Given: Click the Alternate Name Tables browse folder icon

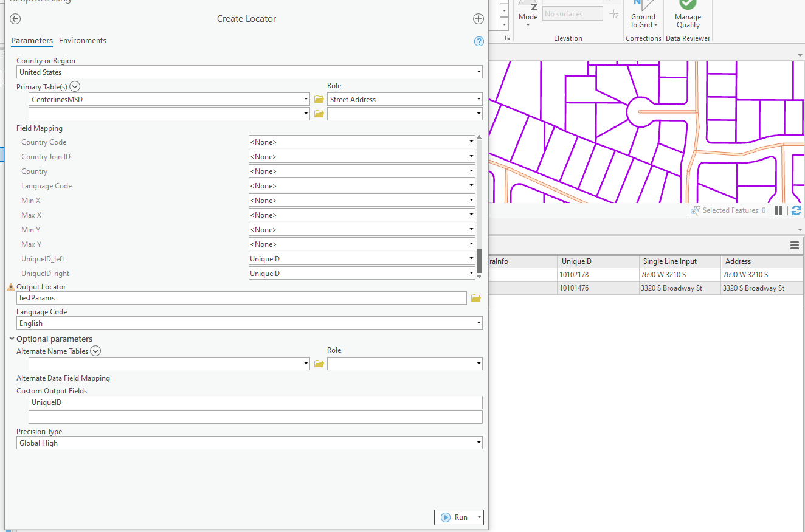Looking at the screenshot, I should (319, 363).
